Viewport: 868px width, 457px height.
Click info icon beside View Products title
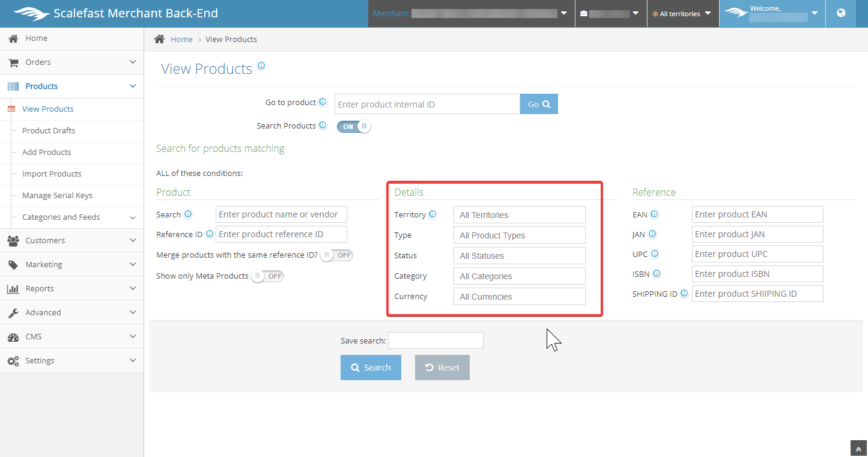click(x=261, y=66)
